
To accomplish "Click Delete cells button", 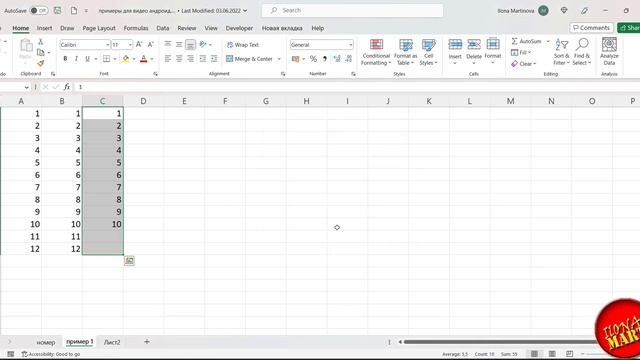I will pos(474,52).
